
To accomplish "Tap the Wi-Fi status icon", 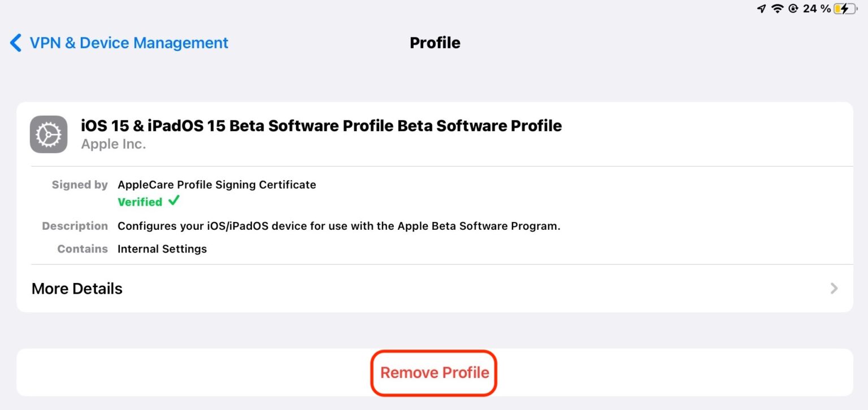I will tap(778, 8).
